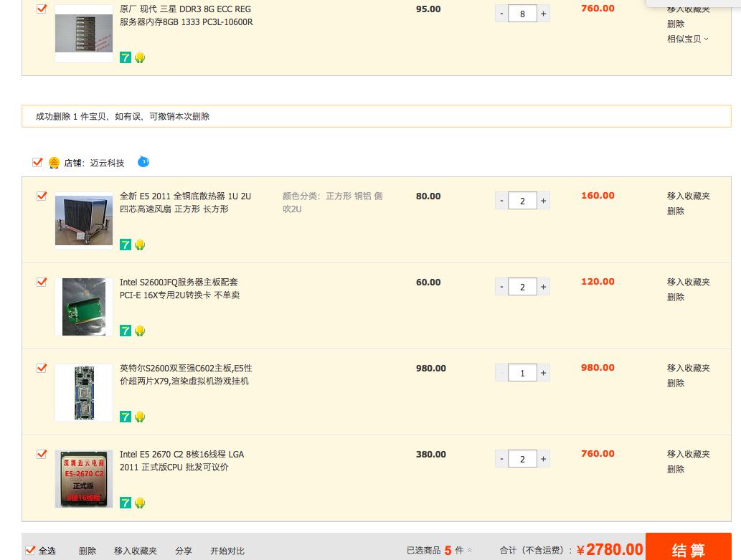Decrease quantity of the DDR3 memory item

[x=501, y=14]
